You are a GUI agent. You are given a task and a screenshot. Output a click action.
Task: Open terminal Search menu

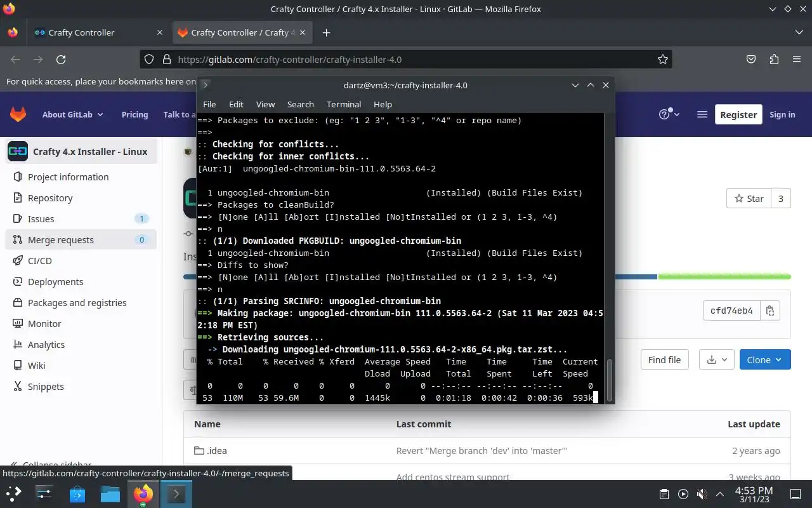pyautogui.click(x=301, y=104)
